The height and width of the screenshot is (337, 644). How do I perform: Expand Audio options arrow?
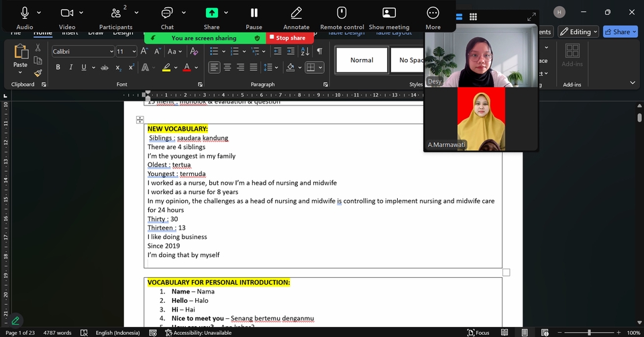pyautogui.click(x=39, y=13)
